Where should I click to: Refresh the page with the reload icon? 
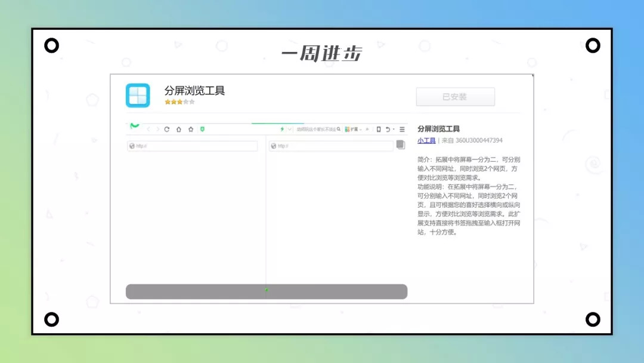click(167, 130)
